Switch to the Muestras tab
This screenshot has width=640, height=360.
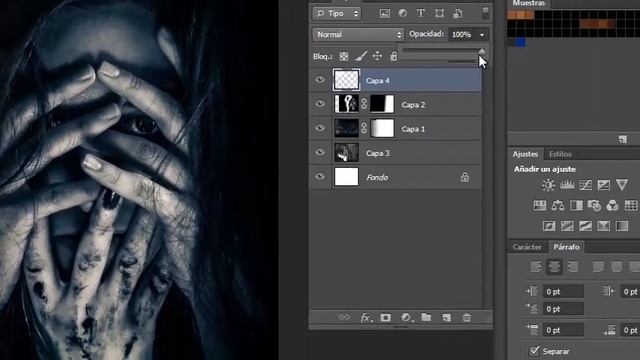click(529, 3)
